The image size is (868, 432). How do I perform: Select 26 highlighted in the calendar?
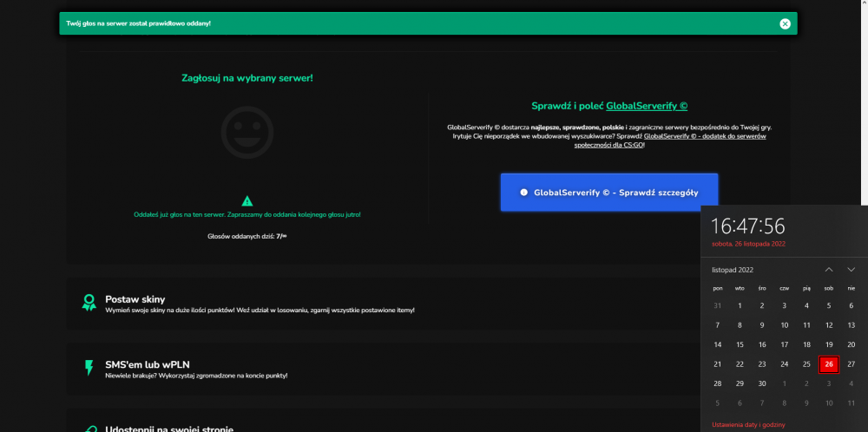[x=829, y=364]
